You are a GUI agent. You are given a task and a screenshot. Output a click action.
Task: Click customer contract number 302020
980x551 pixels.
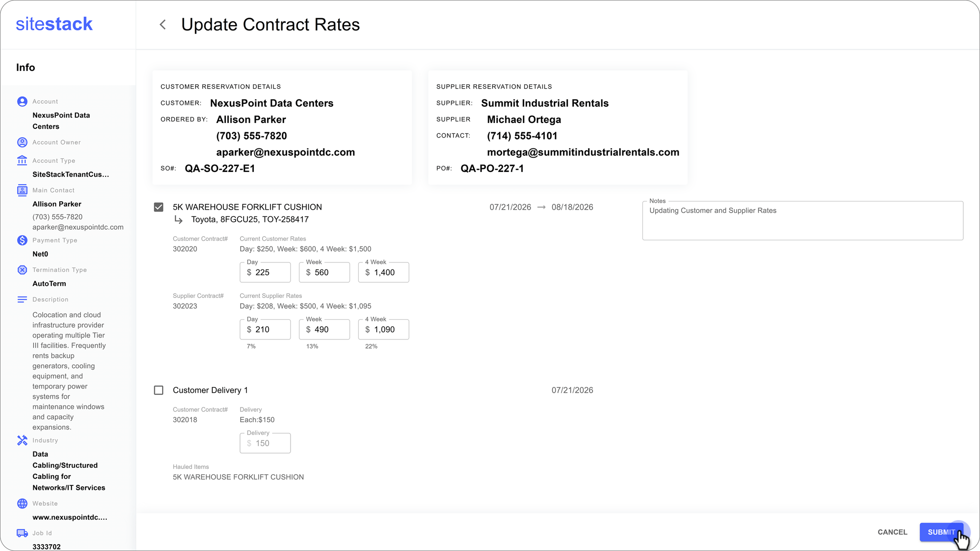(x=185, y=249)
